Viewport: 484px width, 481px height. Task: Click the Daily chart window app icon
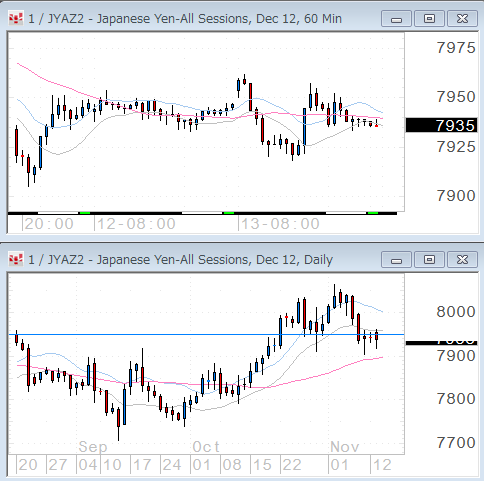coord(16,260)
